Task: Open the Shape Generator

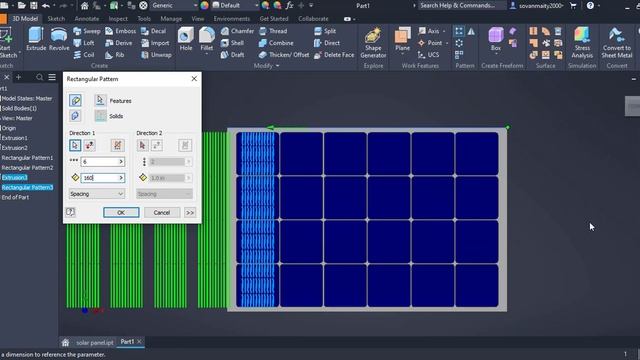Action: [373, 43]
